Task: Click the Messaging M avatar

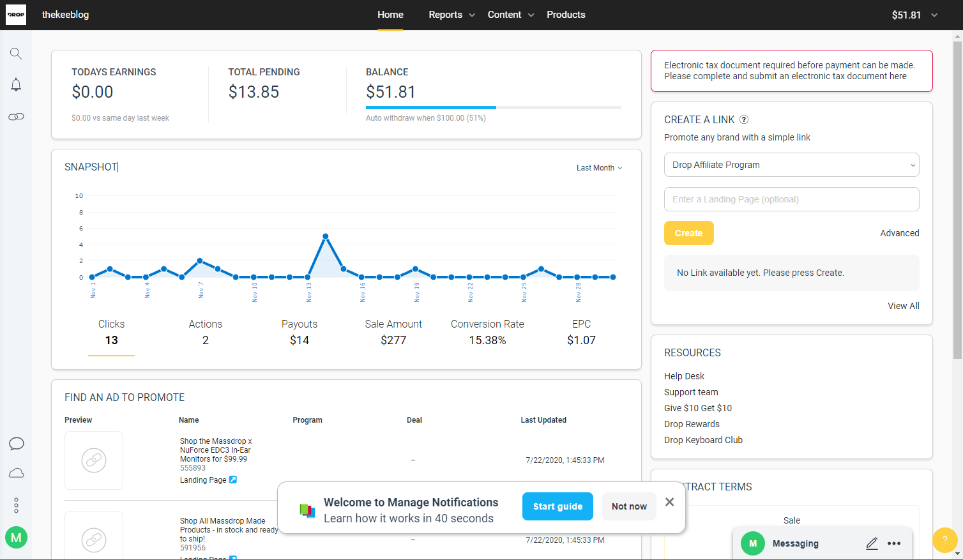Action: (x=753, y=543)
